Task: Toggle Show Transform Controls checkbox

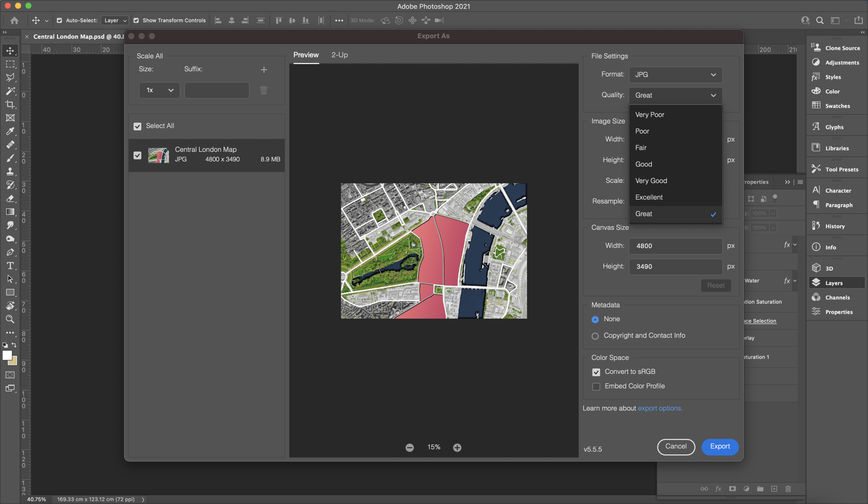Action: (136, 20)
